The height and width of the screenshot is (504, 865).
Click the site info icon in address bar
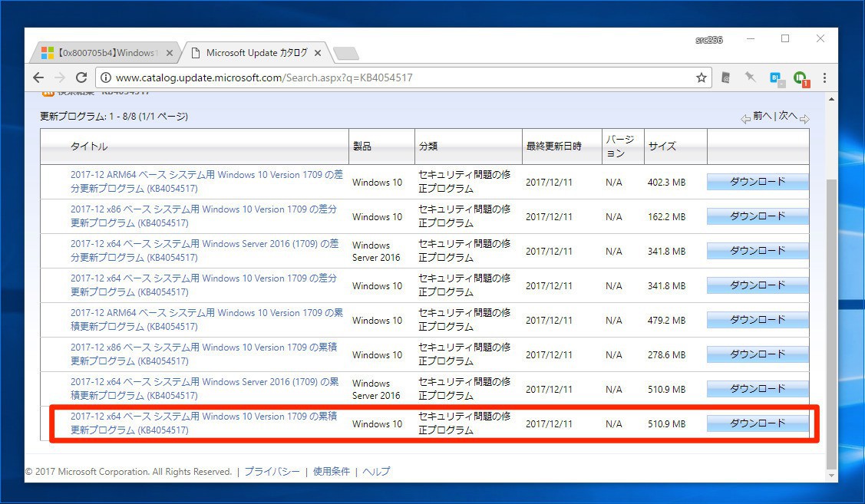coord(105,77)
